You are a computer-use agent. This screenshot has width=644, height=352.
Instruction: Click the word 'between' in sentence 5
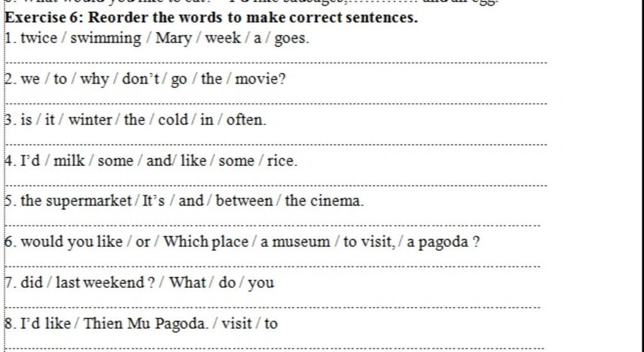coord(244,201)
